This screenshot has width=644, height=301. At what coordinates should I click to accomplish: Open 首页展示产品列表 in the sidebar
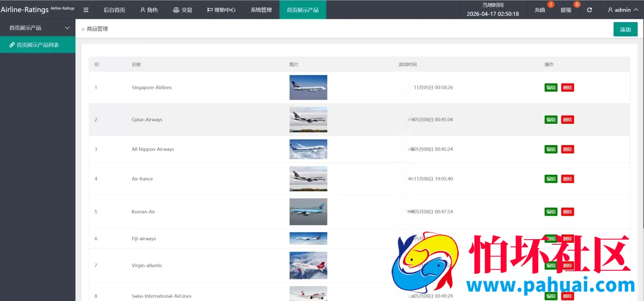38,45
